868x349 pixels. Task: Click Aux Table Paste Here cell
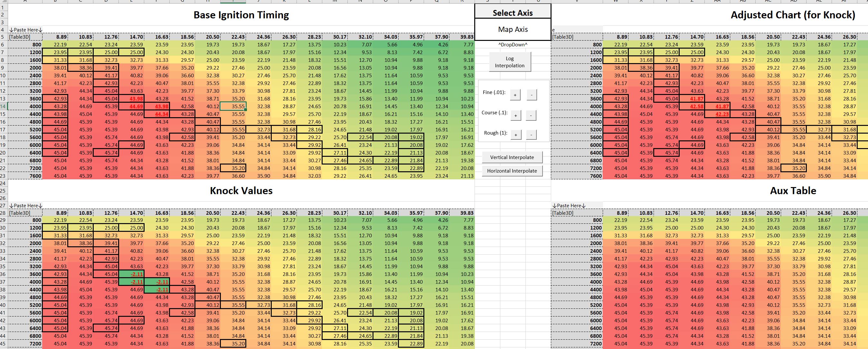[x=577, y=205]
